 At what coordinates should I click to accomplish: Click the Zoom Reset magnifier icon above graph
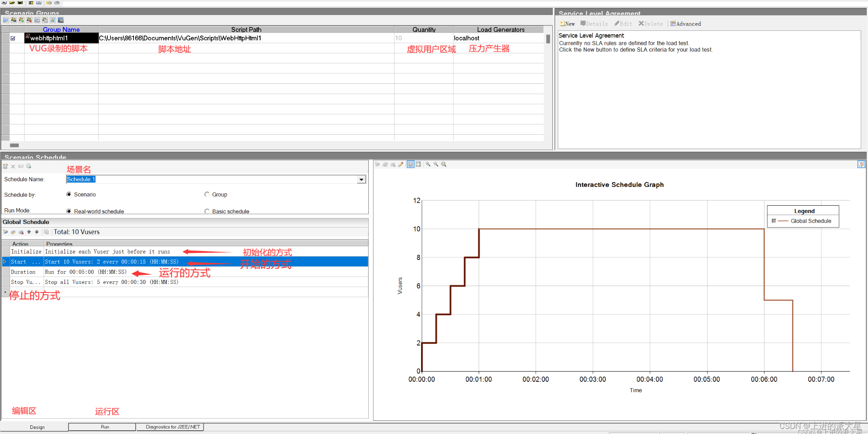tap(444, 164)
